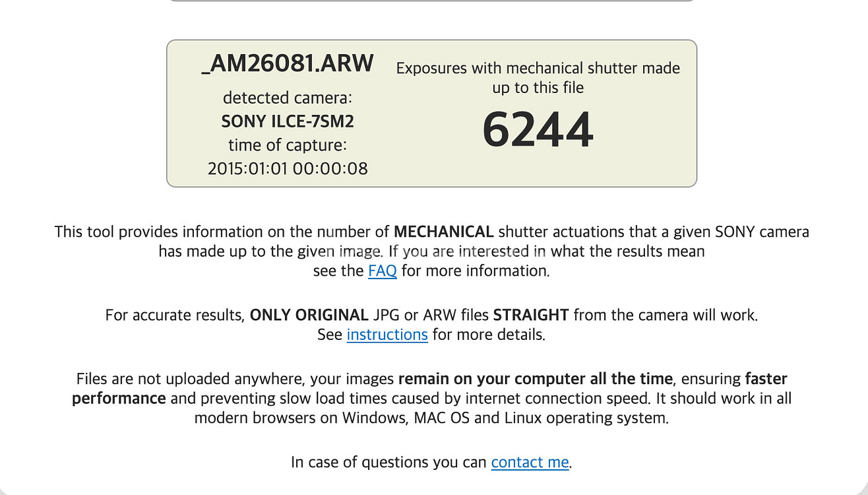Viewport: 868px width, 495px height.
Task: Open the instructions link
Action: [387, 335]
